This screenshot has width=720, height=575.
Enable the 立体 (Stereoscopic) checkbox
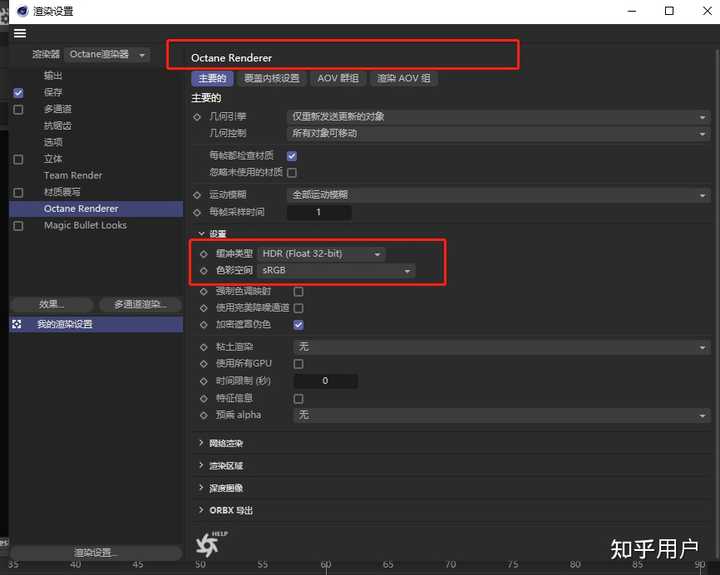coord(18,159)
